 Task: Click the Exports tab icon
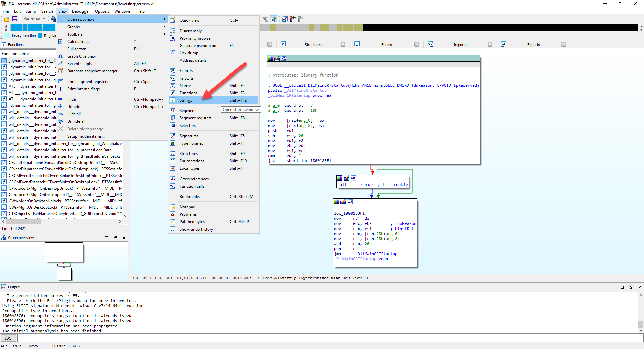504,44
